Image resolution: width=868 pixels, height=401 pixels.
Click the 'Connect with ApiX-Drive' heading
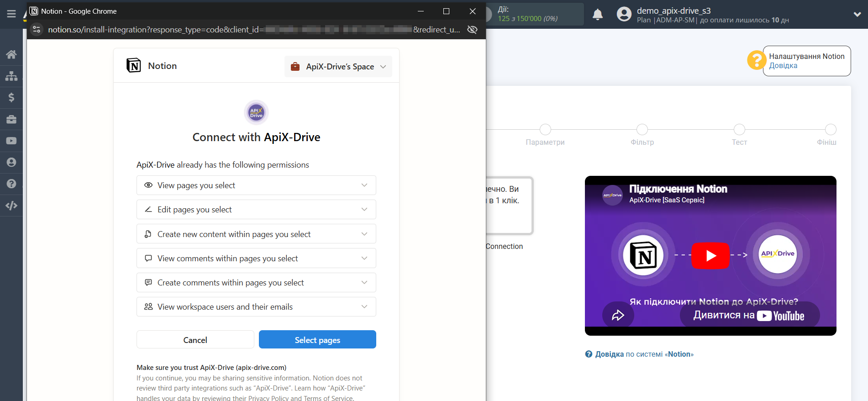pos(256,137)
